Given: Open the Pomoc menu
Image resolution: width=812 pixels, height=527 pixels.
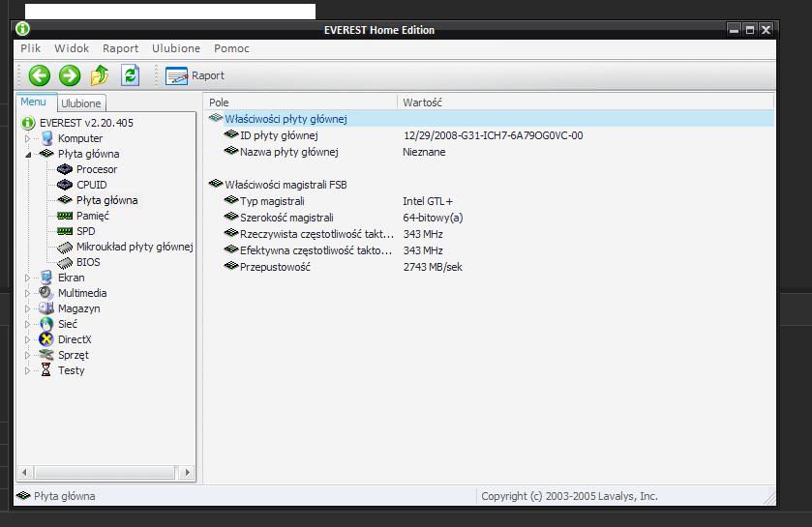Looking at the screenshot, I should click(231, 48).
